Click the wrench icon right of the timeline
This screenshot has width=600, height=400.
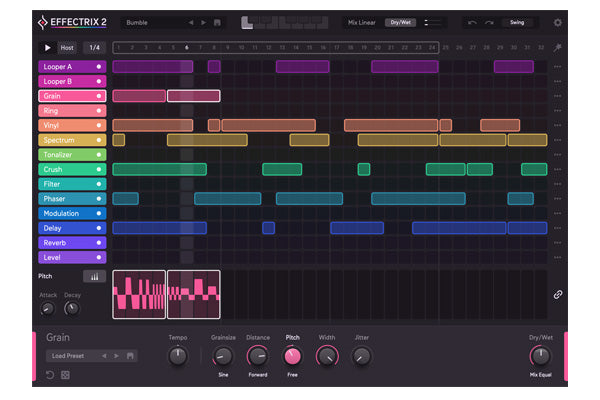coord(557,47)
